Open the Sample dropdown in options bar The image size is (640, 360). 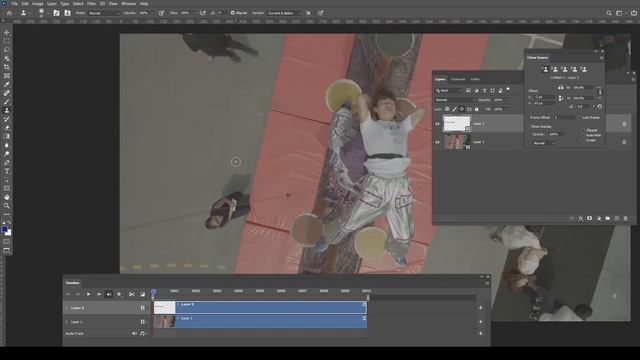click(x=284, y=13)
